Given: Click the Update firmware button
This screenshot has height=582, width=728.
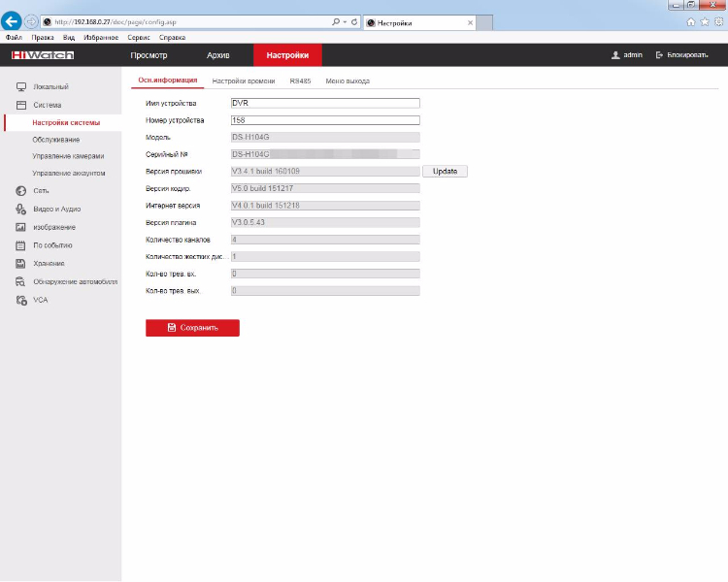Looking at the screenshot, I should [x=445, y=172].
